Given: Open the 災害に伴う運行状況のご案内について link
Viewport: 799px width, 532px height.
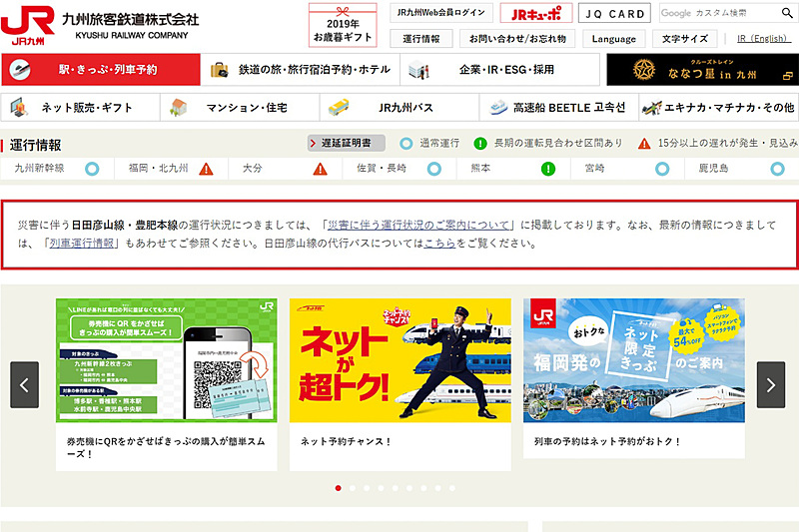Looking at the screenshot, I should point(418,225).
